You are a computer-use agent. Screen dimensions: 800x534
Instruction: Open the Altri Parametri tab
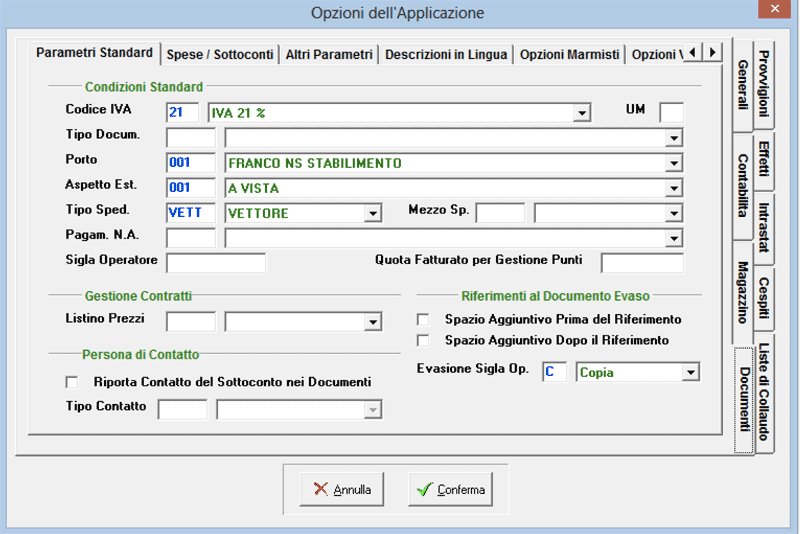[x=329, y=55]
